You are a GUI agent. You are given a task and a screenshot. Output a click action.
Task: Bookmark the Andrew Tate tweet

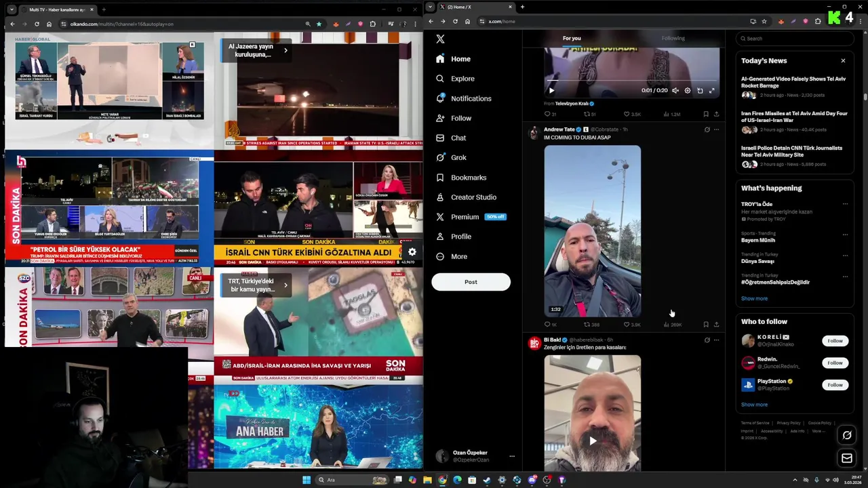(x=706, y=325)
